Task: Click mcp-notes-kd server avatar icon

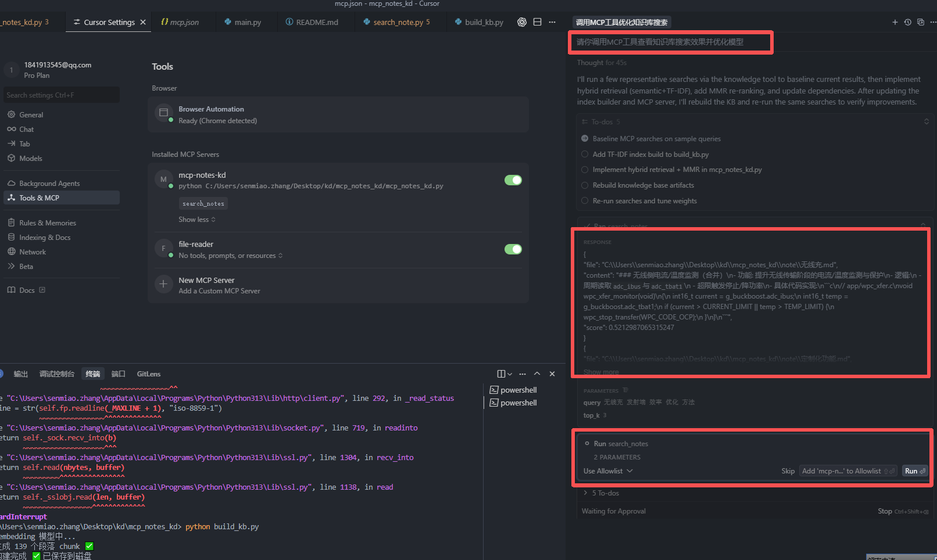Action: pos(163,179)
